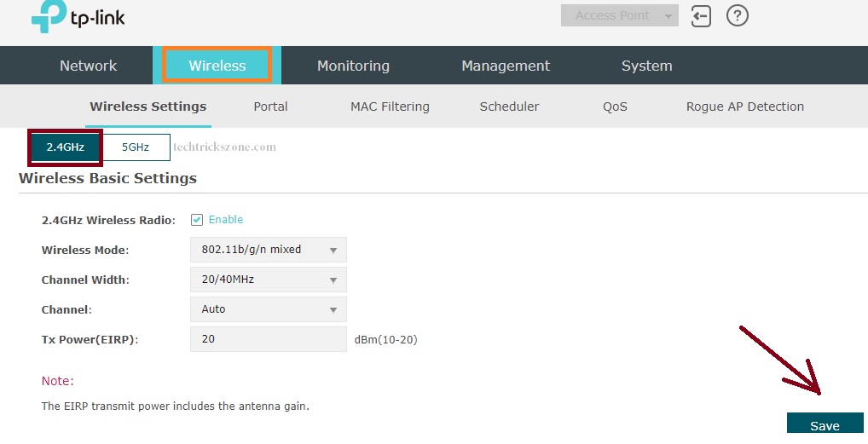This screenshot has height=444, width=868.
Task: Open the Monitoring tab
Action: pyautogui.click(x=353, y=66)
